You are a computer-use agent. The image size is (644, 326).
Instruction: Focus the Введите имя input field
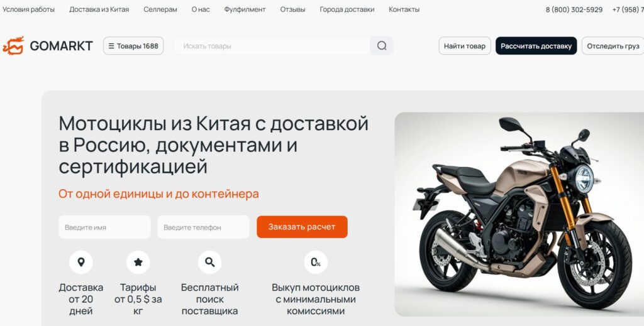pos(104,227)
